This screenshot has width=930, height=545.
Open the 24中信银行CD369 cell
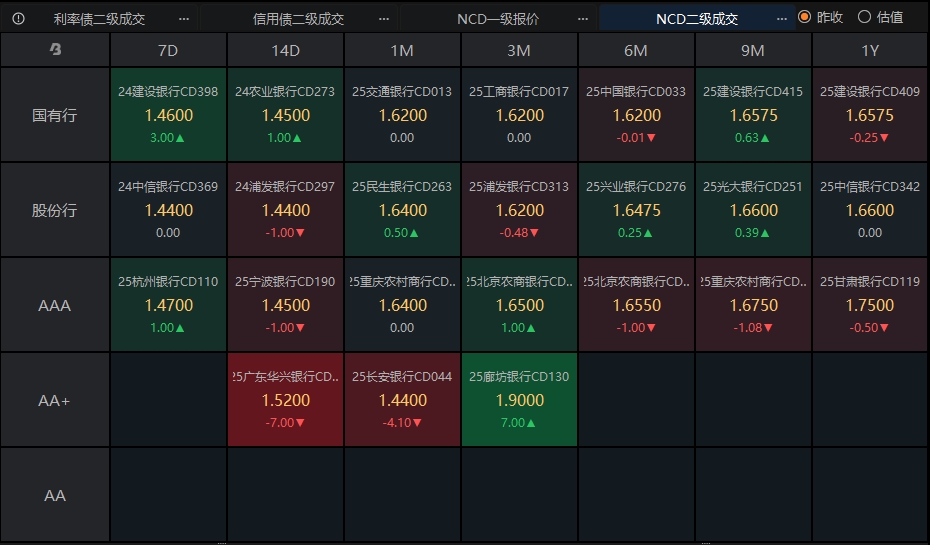168,209
